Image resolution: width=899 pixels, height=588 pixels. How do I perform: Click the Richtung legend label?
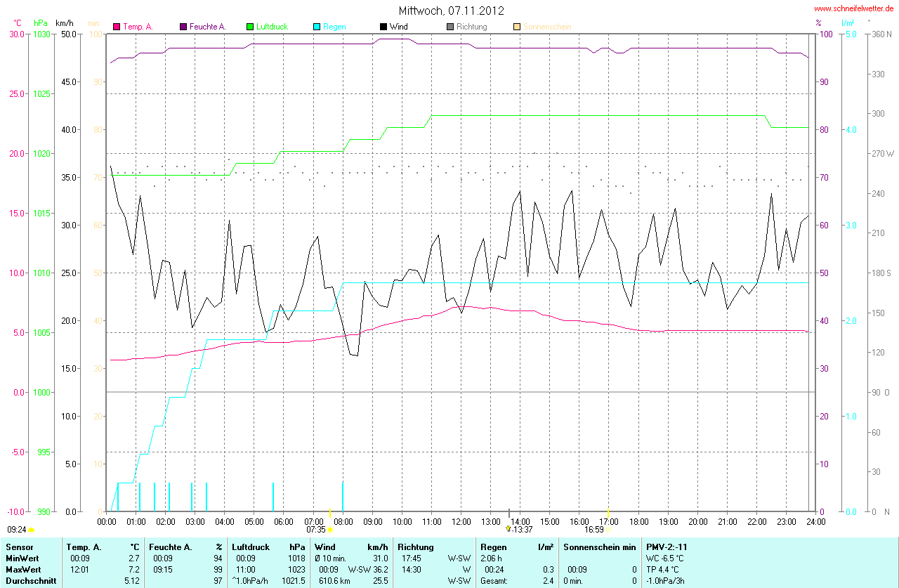(471, 27)
